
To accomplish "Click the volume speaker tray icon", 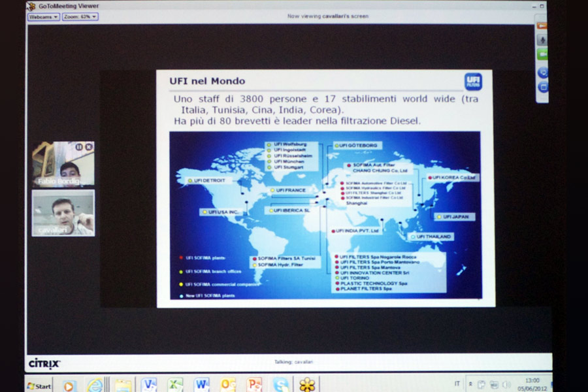I will point(506,385).
